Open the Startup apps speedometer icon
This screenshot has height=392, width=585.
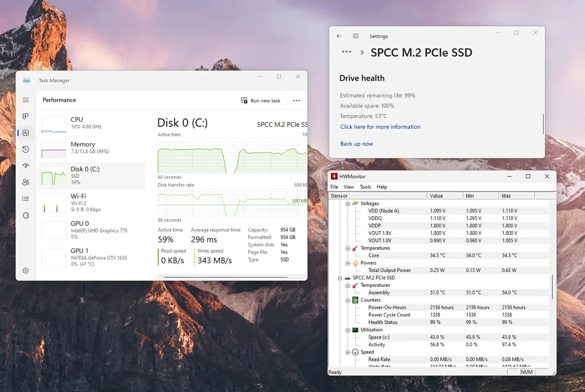point(25,166)
